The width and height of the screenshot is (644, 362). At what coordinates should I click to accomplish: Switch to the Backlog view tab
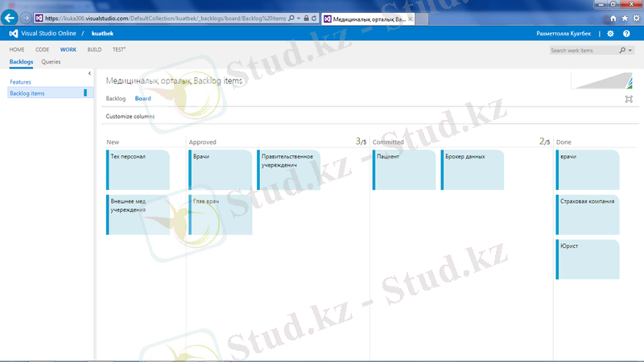[115, 98]
